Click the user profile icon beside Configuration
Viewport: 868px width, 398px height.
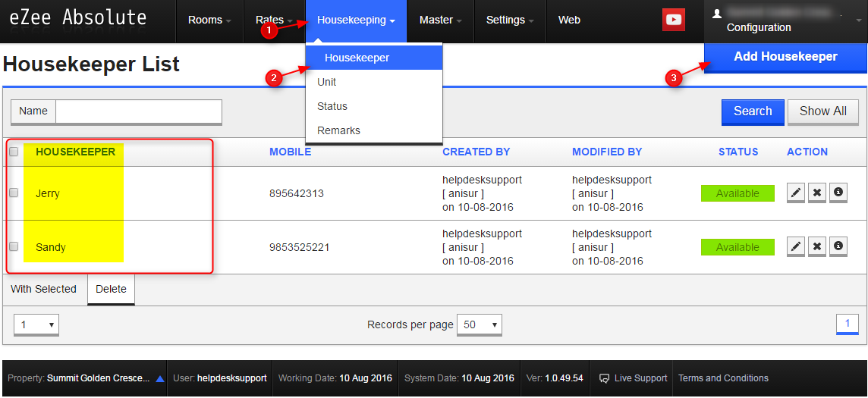tap(717, 14)
